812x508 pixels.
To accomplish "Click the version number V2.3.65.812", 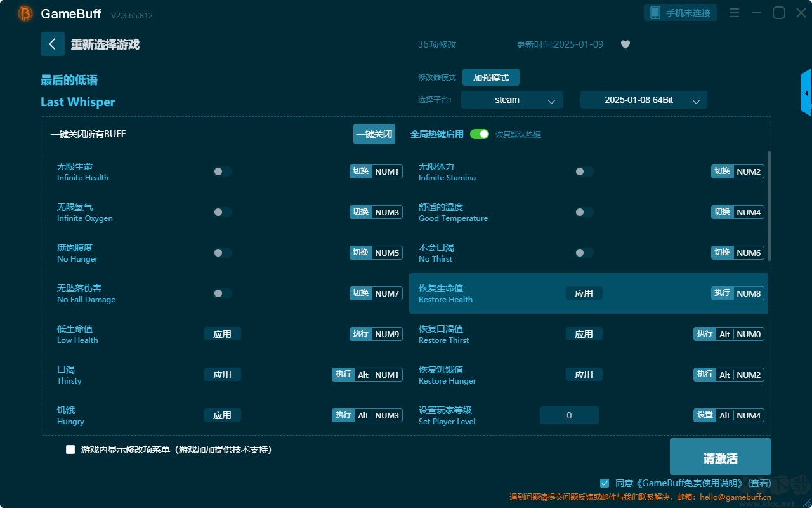I will coord(132,15).
